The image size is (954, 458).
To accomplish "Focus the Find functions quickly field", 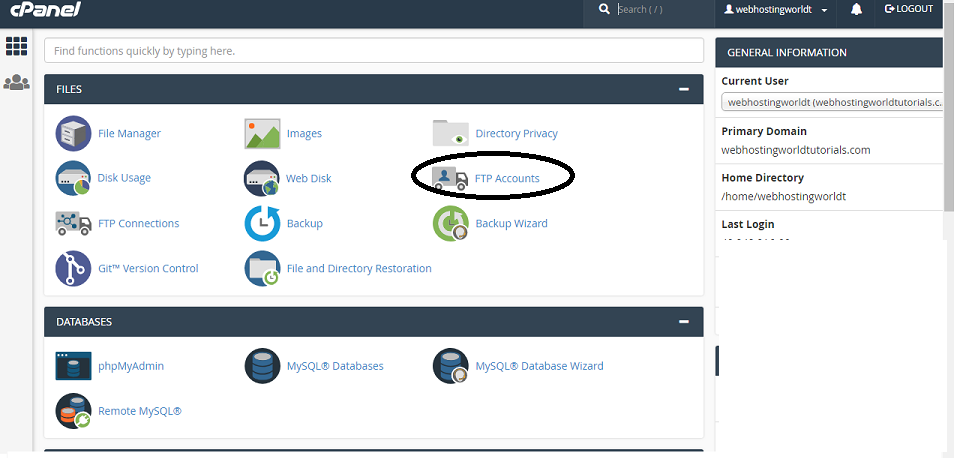I will [x=374, y=51].
